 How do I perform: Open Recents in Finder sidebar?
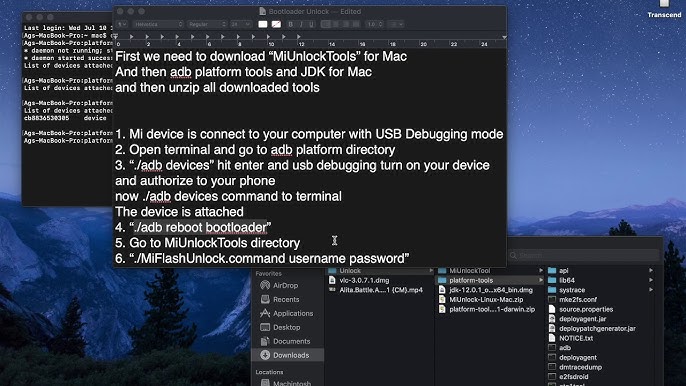click(286, 299)
